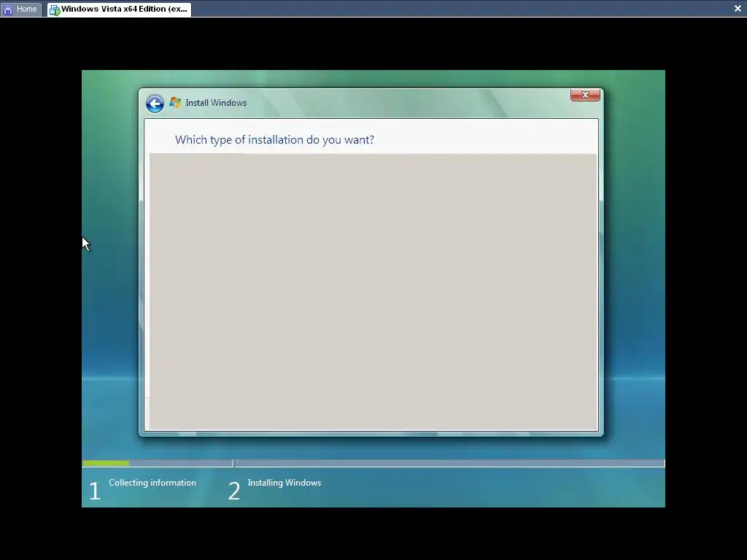Close the Install Windows dialog

(585, 96)
